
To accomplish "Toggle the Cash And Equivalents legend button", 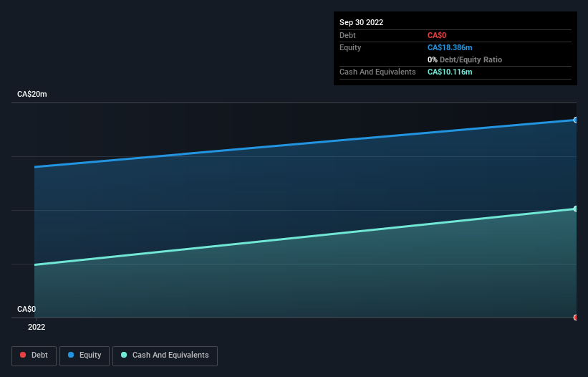I will (x=165, y=355).
